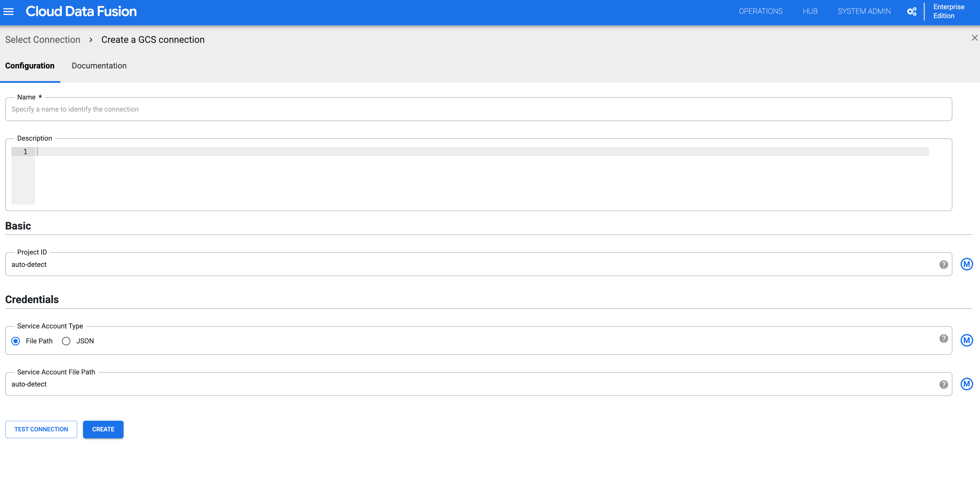Click the TEST CONNECTION button
Image resolution: width=980 pixels, height=486 pixels.
(41, 429)
